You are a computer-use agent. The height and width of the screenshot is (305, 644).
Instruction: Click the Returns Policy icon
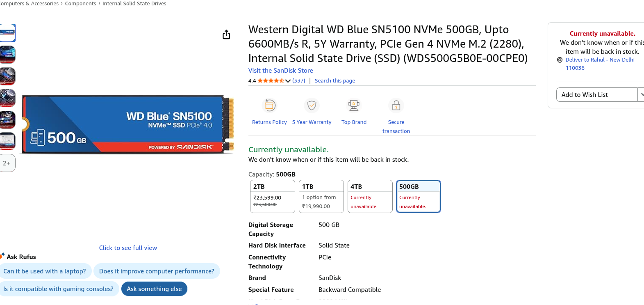pos(269,105)
